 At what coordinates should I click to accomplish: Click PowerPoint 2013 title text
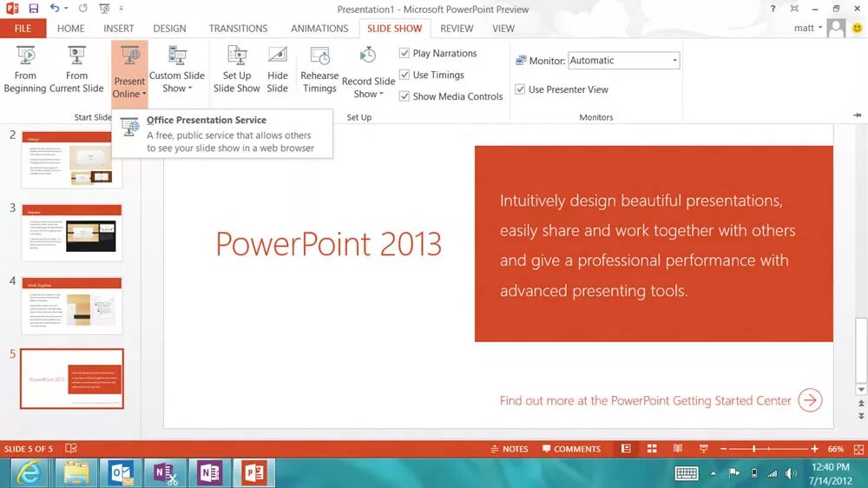pos(329,244)
